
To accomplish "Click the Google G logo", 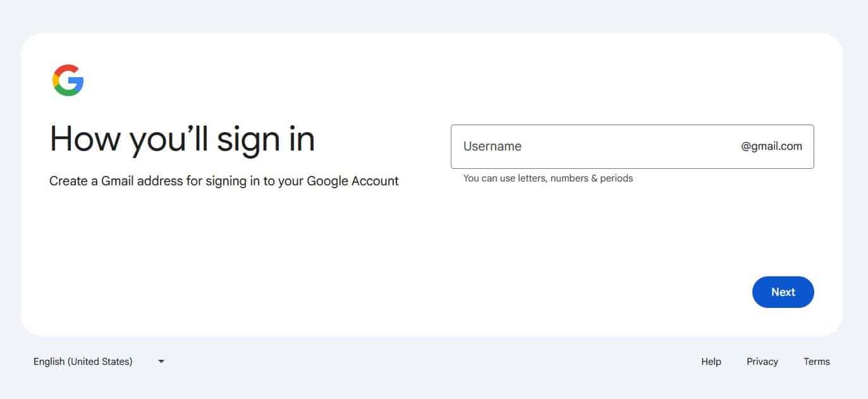I will tap(68, 80).
